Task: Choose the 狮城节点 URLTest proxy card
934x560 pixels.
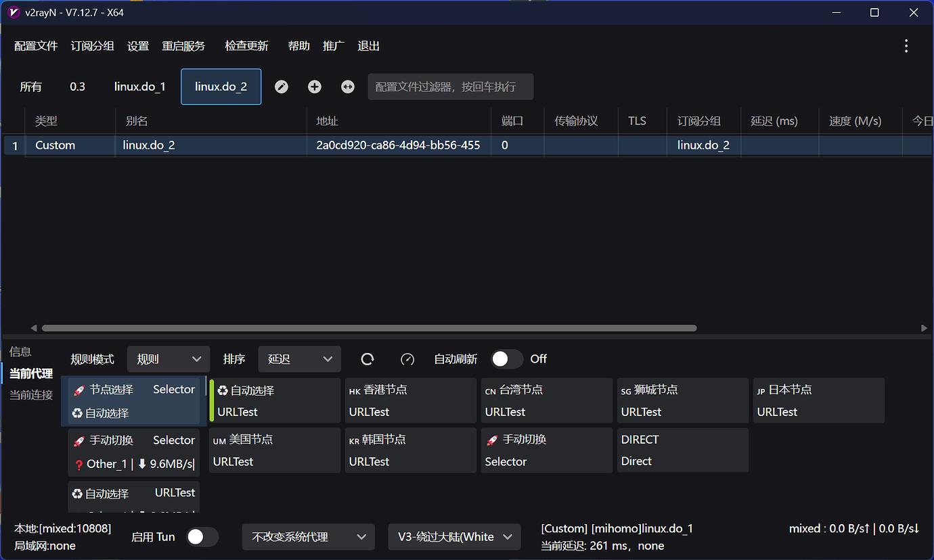Action: click(683, 400)
